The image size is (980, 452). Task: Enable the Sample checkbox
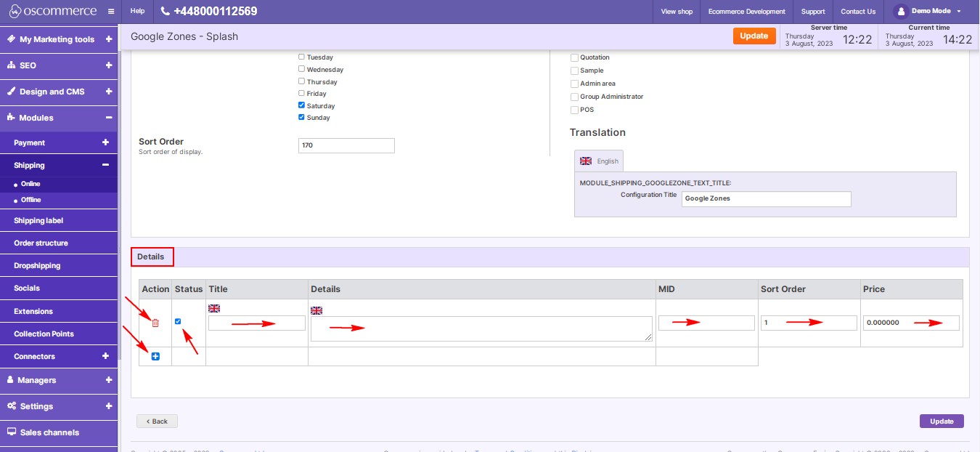tap(574, 70)
